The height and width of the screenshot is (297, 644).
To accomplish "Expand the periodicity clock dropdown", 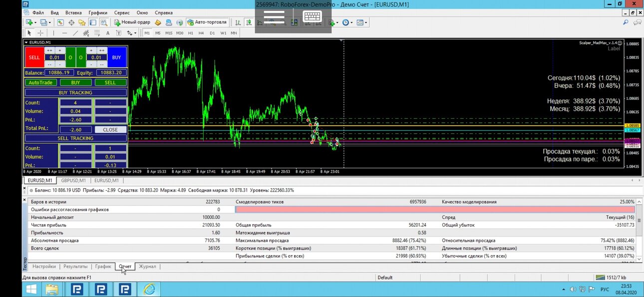I will point(352,22).
